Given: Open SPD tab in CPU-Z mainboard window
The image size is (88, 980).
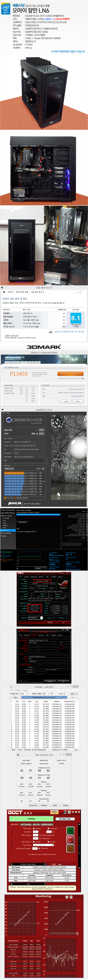Looking at the screenshot, I should click(x=47, y=635).
